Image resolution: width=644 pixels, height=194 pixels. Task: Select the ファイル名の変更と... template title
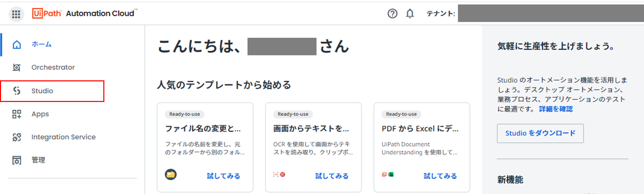[203, 129]
